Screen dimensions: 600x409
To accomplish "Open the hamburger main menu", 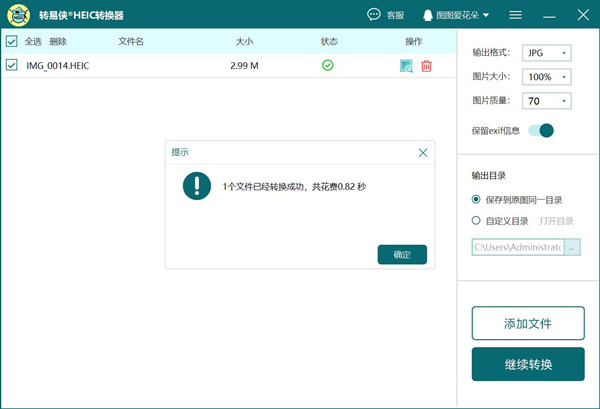I will pos(516,15).
